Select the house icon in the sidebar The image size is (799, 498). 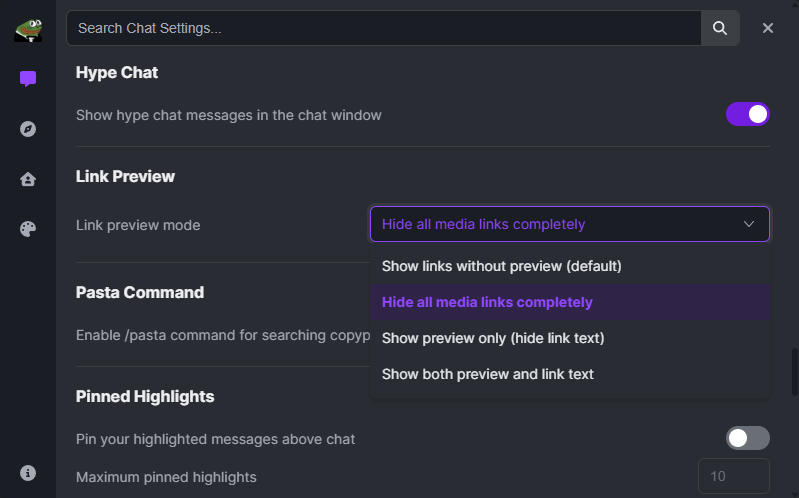coord(28,179)
